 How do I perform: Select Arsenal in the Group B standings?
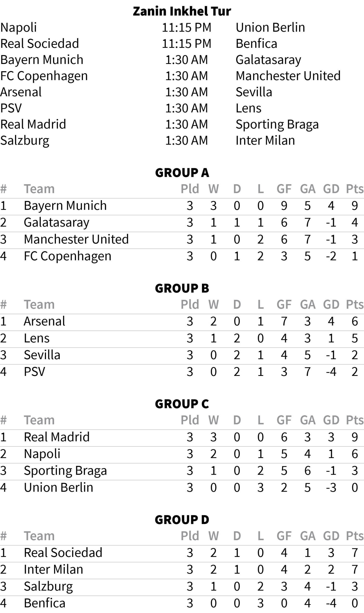(44, 321)
